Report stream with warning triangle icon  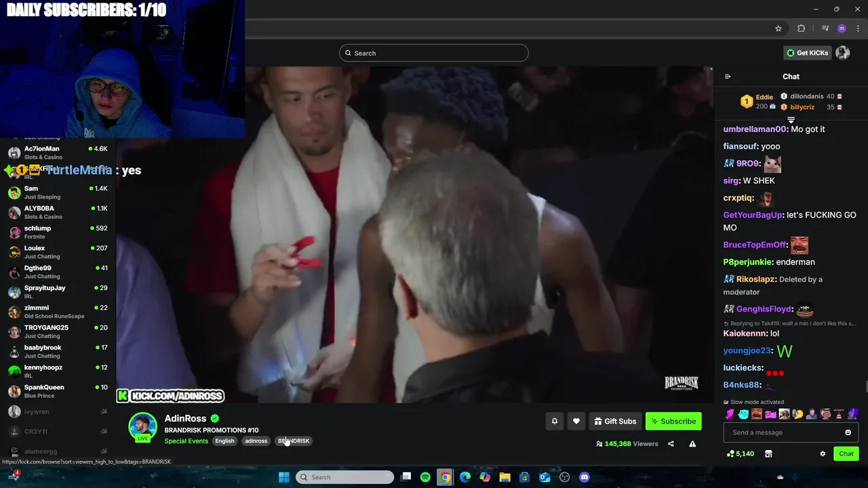pyautogui.click(x=692, y=444)
